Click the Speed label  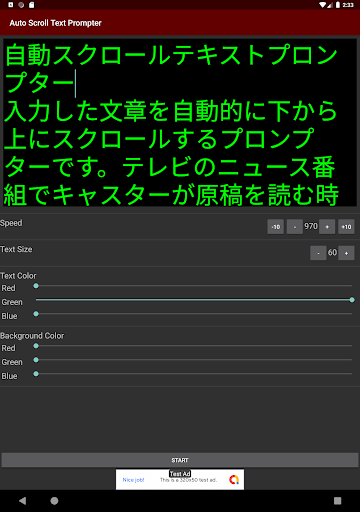pos(11,223)
